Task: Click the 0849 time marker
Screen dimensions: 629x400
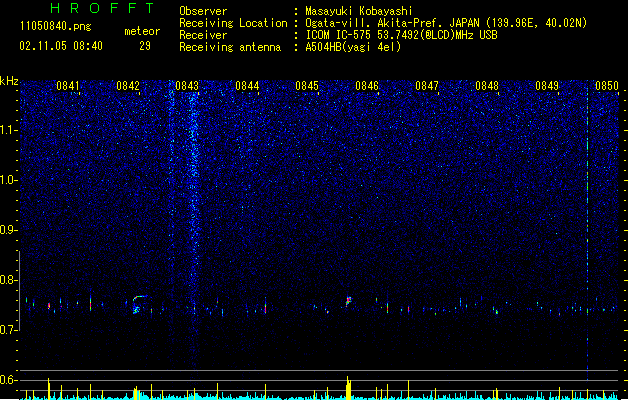Action: [x=547, y=86]
